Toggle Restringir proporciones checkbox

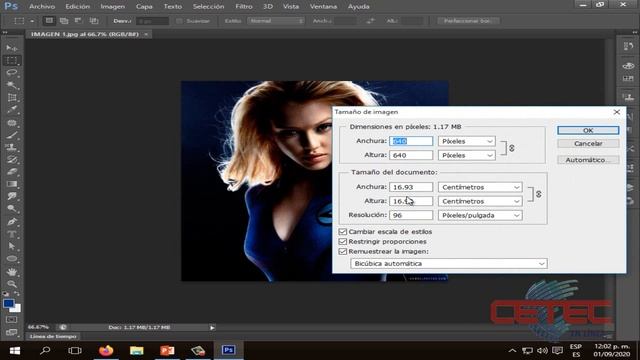point(342,242)
